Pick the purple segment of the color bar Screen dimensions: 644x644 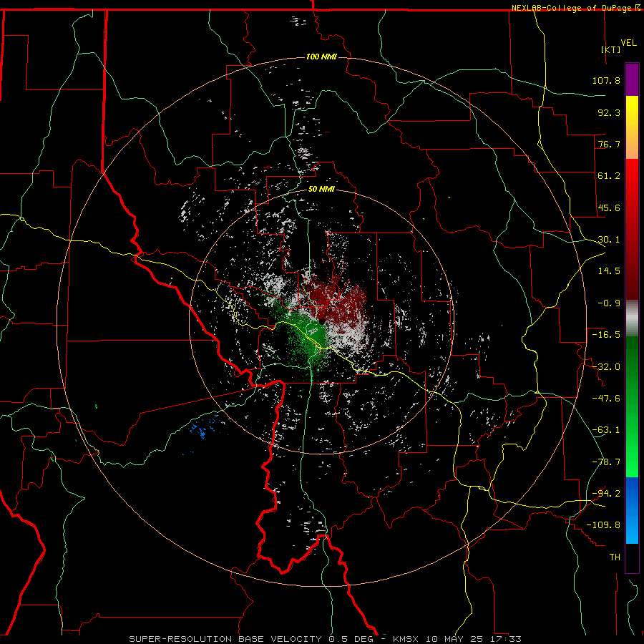(632, 79)
